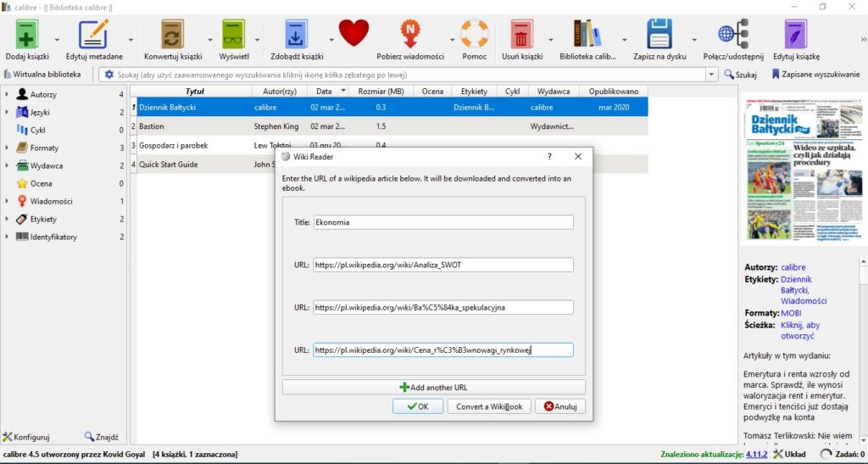Click the gear icon for advanced search

click(109, 74)
